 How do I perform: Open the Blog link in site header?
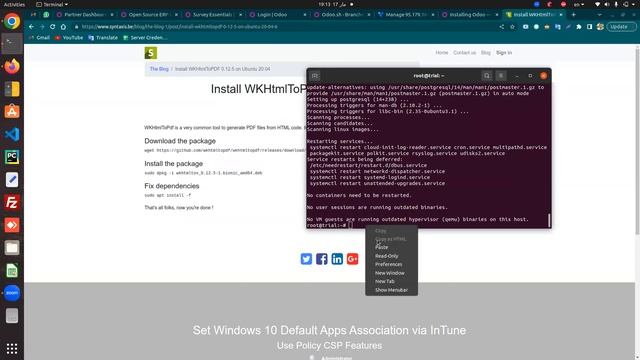tap(486, 53)
